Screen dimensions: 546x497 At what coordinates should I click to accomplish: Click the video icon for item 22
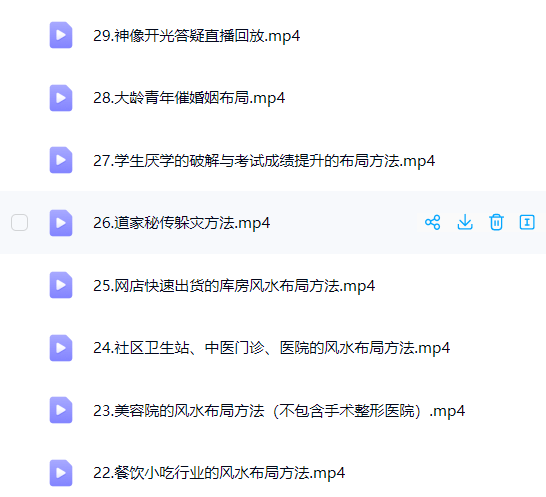coord(61,473)
